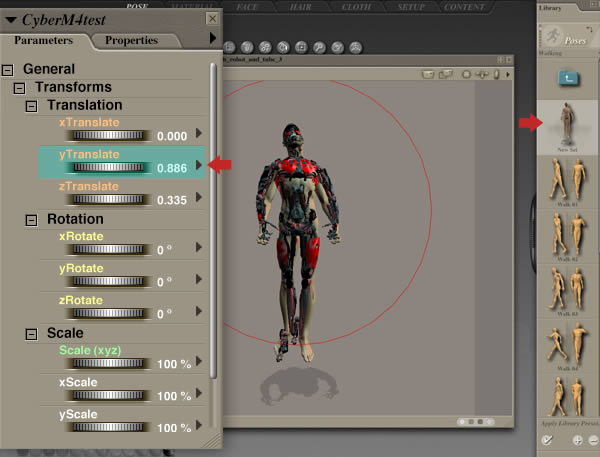
Task: Click the render-in-new-window icon in document toolbar
Action: pos(445,74)
